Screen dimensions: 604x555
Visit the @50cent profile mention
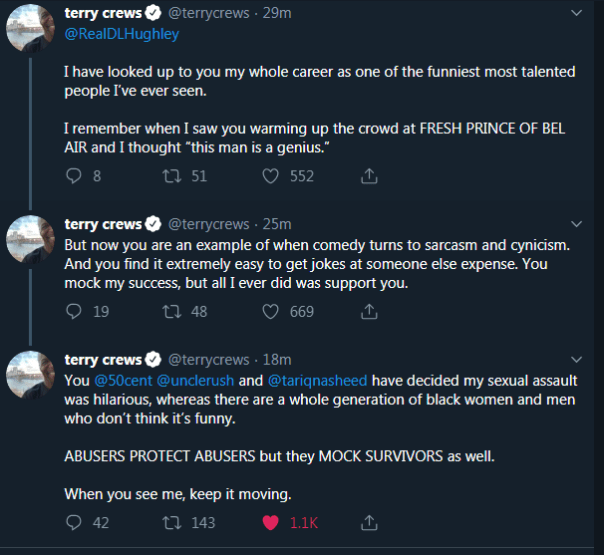pyautogui.click(x=123, y=381)
